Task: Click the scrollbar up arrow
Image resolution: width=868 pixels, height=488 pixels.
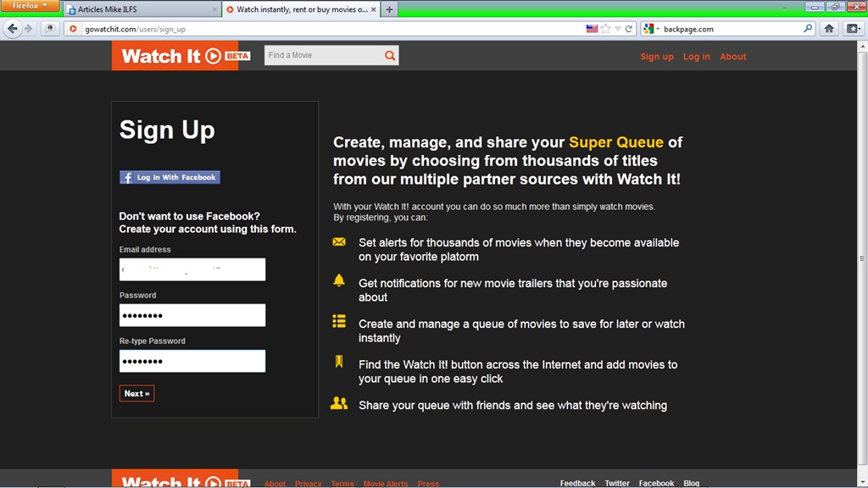Action: click(x=862, y=47)
